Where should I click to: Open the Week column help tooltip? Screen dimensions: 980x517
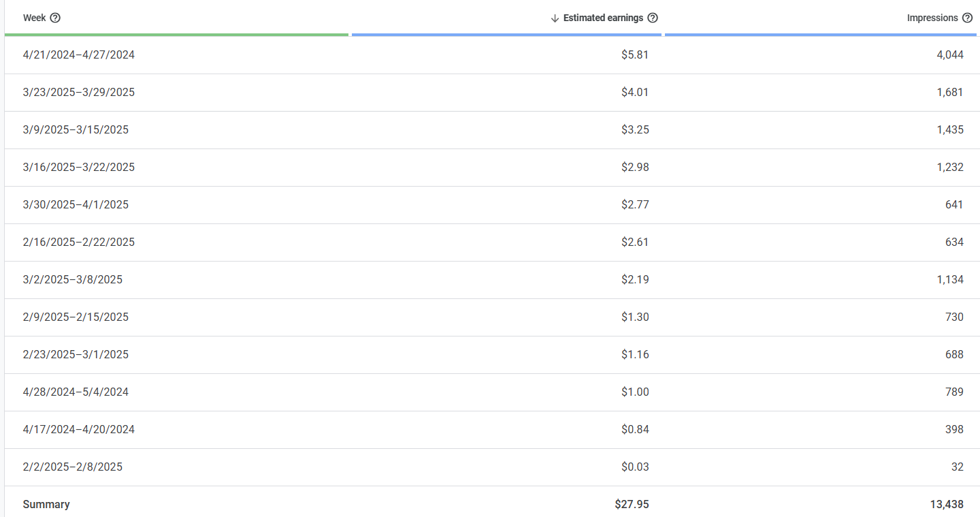55,18
